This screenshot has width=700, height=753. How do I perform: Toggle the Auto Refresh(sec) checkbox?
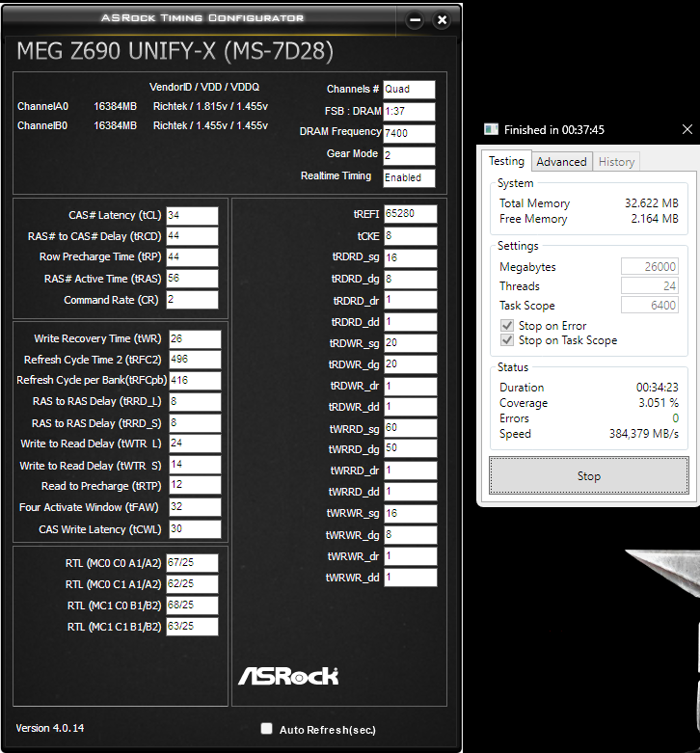coord(266,729)
